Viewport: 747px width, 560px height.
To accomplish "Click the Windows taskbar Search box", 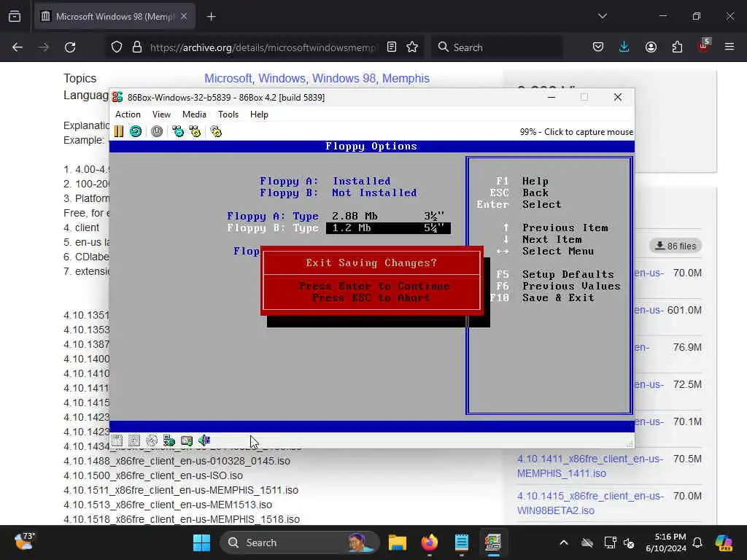I will 300,542.
